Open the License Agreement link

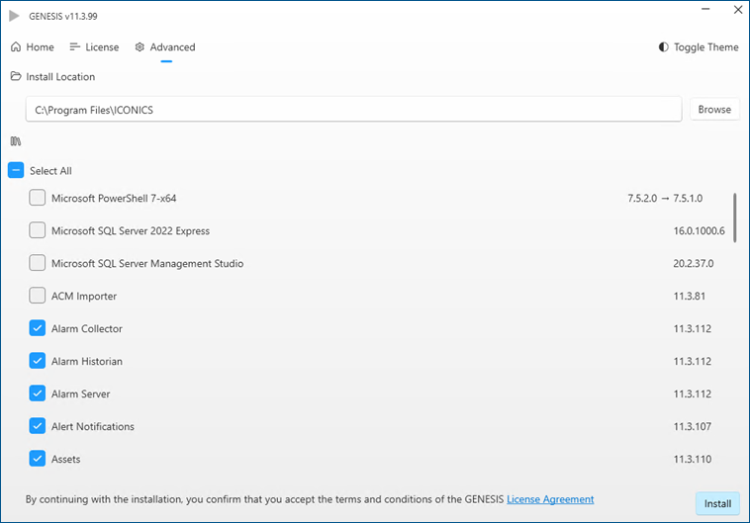click(550, 499)
